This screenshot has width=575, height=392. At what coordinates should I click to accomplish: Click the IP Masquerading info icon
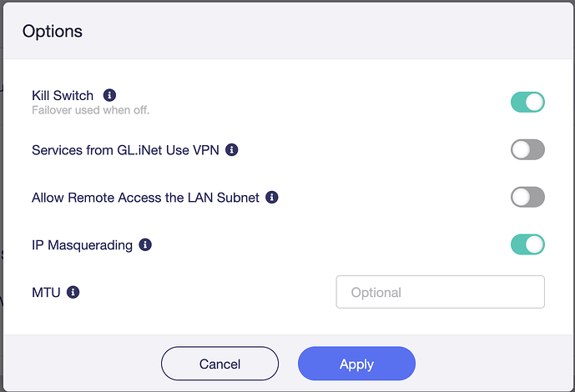(145, 245)
